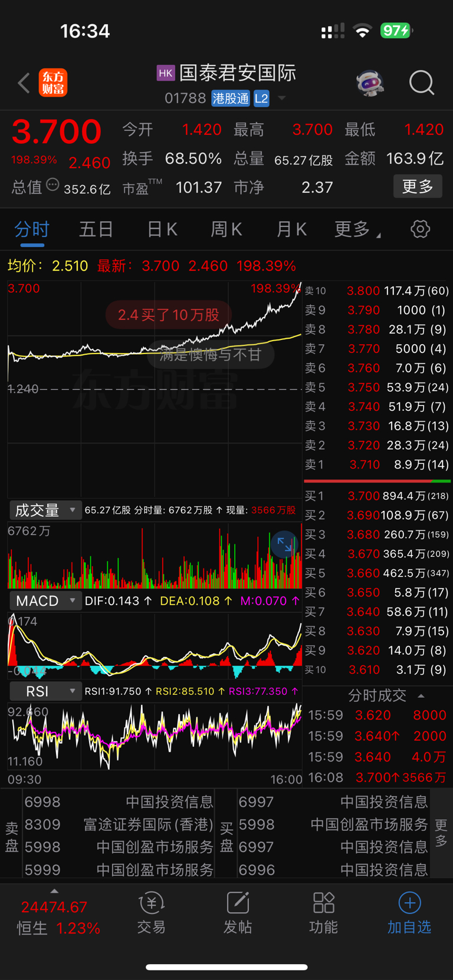
Task: Expand the index bar up arrow
Action: point(54,891)
